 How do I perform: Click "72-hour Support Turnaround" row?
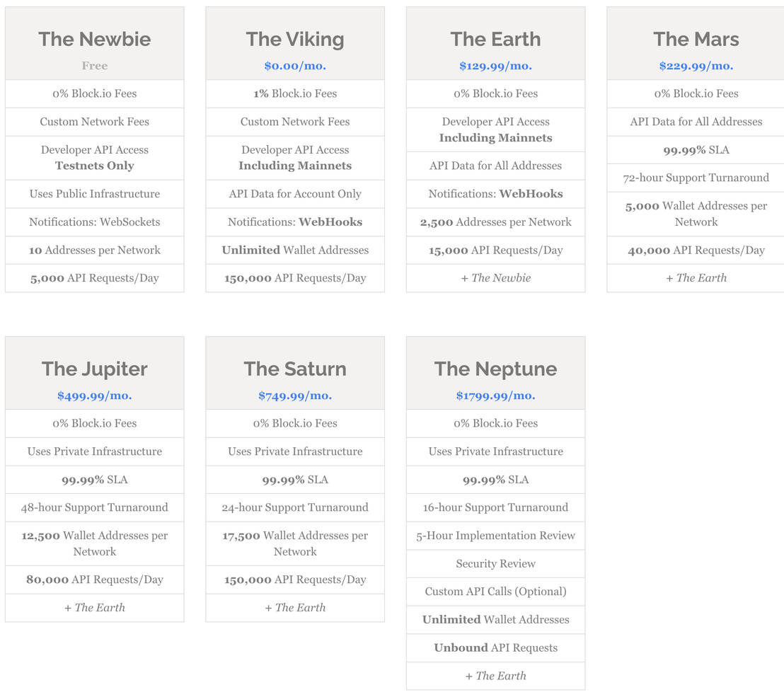[696, 178]
